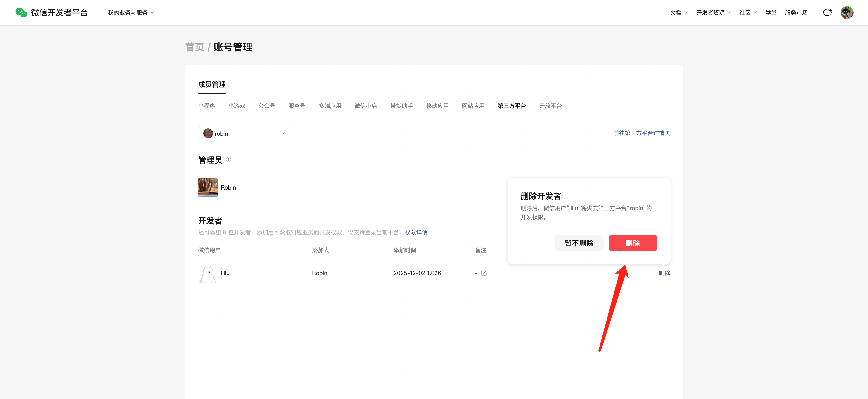Click lllliu developer's polar bear avatar
This screenshot has height=399, width=868.
[208, 274]
